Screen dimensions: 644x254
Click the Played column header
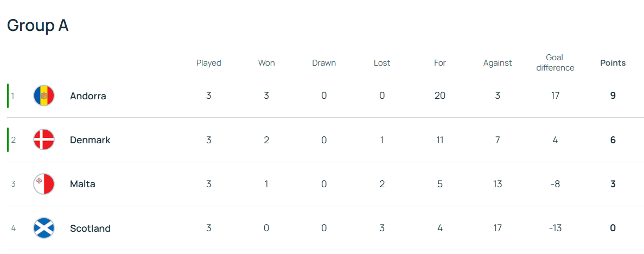(x=208, y=63)
